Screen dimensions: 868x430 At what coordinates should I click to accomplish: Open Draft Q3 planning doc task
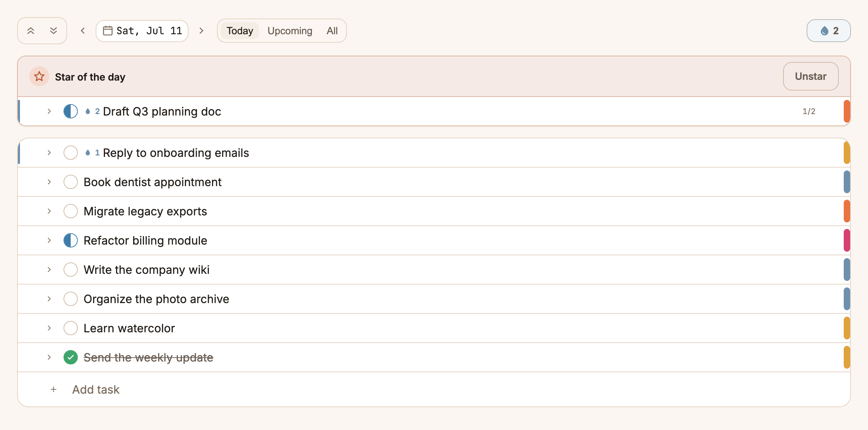(x=162, y=111)
